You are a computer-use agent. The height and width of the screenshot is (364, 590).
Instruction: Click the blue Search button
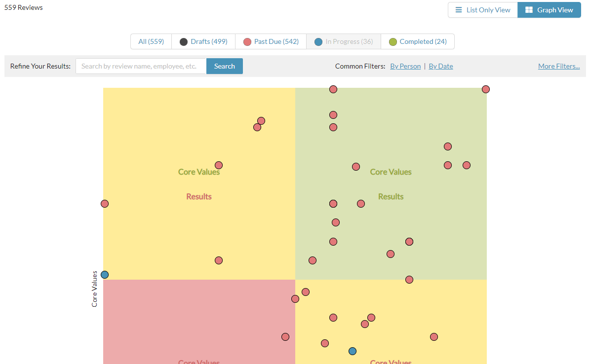coord(225,66)
